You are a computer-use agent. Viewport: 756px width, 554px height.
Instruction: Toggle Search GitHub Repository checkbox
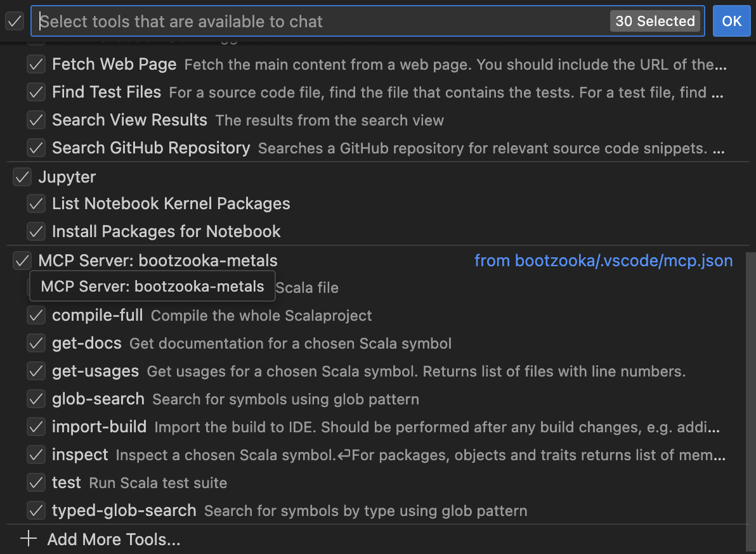(x=36, y=148)
